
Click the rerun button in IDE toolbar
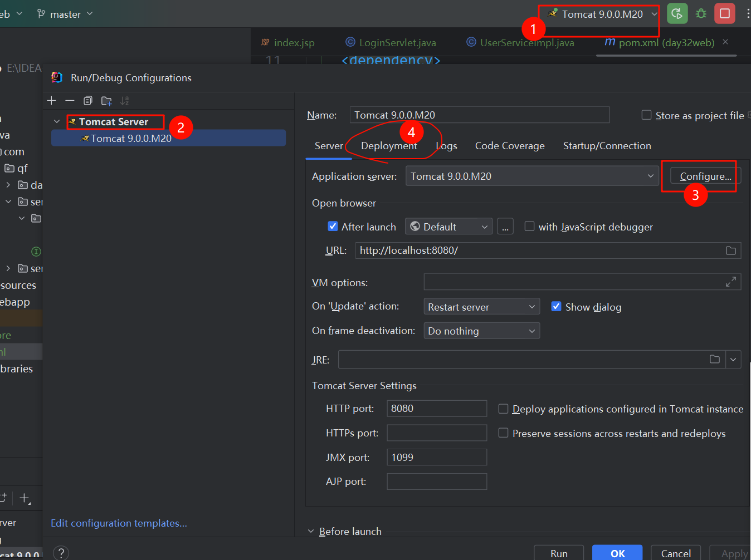pyautogui.click(x=677, y=13)
